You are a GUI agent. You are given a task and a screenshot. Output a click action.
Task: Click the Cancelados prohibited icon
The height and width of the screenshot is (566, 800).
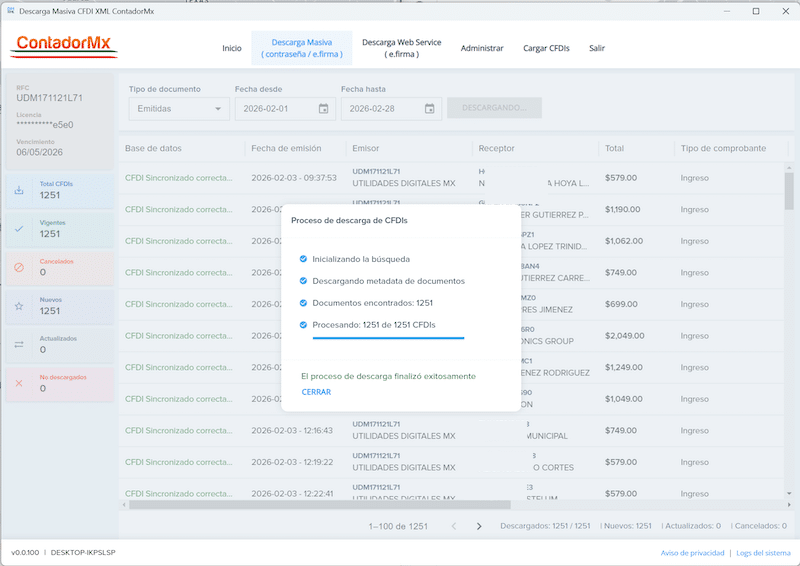(x=20, y=266)
